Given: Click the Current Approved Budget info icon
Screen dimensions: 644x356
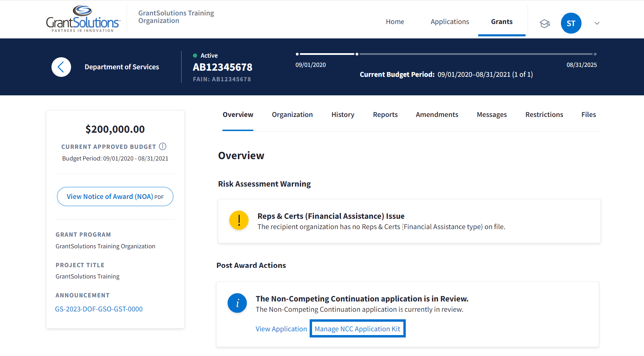Looking at the screenshot, I should click(163, 146).
